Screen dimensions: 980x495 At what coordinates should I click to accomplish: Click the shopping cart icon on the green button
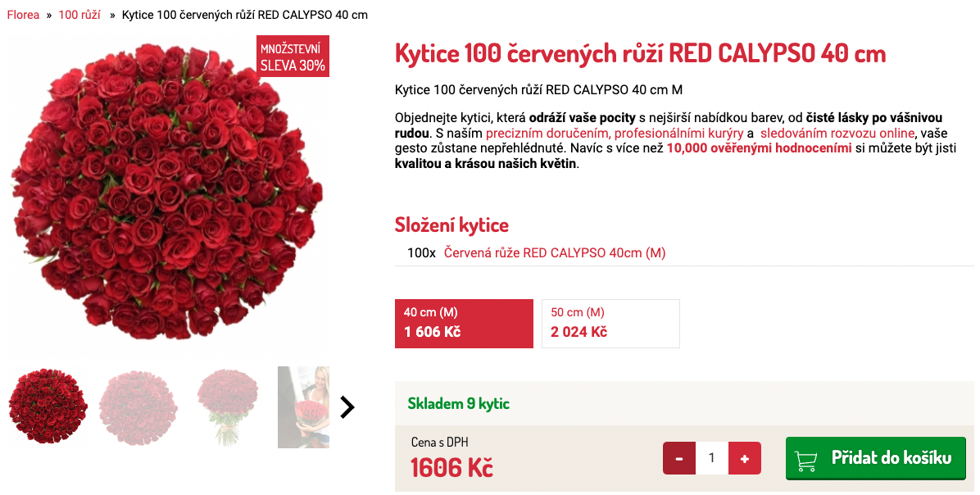pos(807,459)
